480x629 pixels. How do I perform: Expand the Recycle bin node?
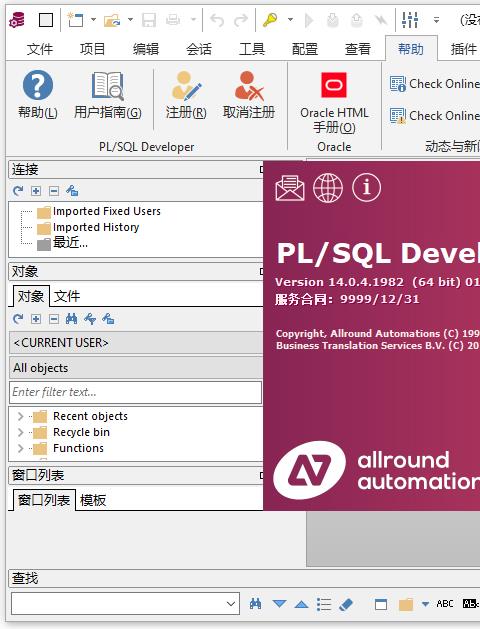pyautogui.click(x=20, y=432)
